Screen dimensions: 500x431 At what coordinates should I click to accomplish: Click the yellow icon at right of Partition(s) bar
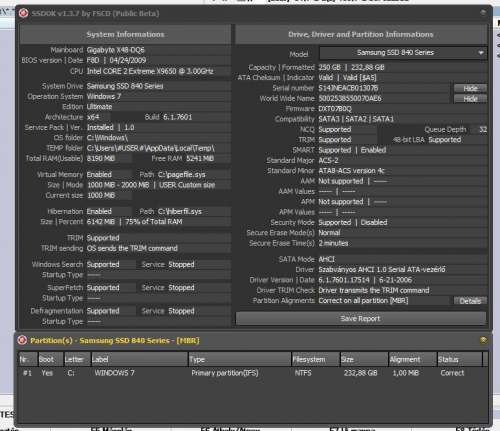[483, 340]
